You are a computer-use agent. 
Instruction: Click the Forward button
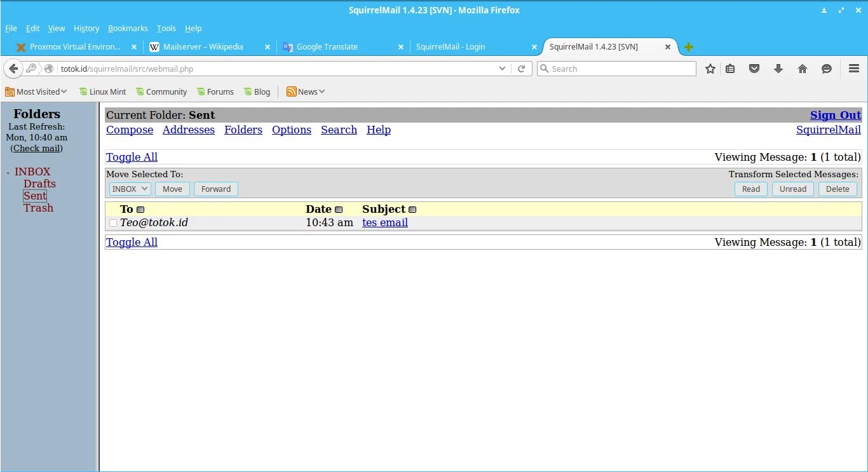tap(216, 189)
